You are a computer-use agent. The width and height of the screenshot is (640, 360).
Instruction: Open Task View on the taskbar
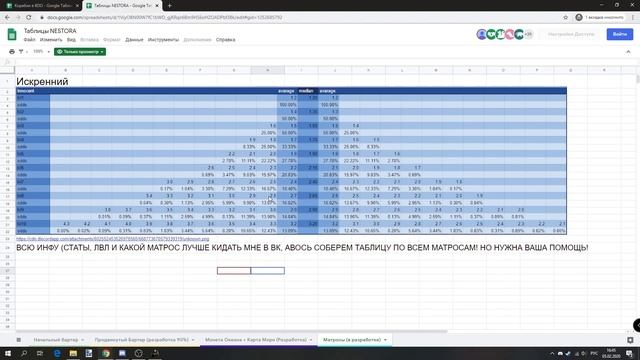pos(40,353)
